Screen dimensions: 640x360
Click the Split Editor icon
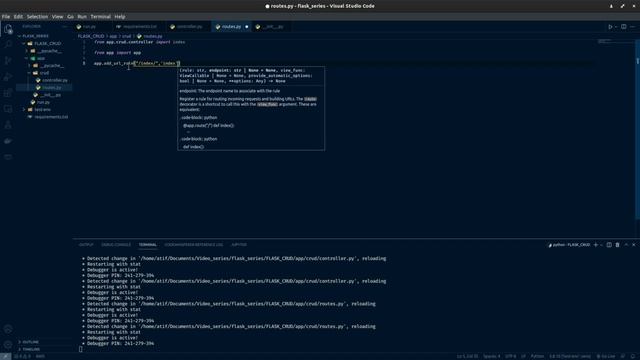(624, 27)
